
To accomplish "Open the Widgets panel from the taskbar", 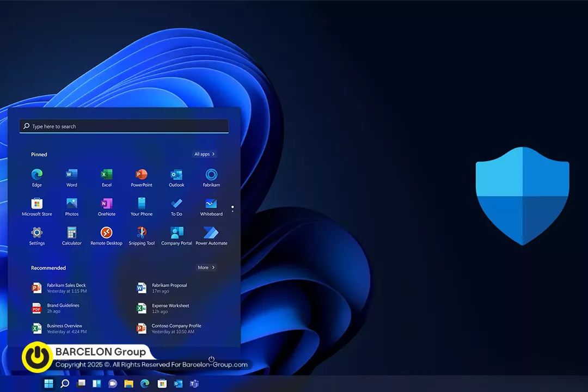I will coord(97,383).
